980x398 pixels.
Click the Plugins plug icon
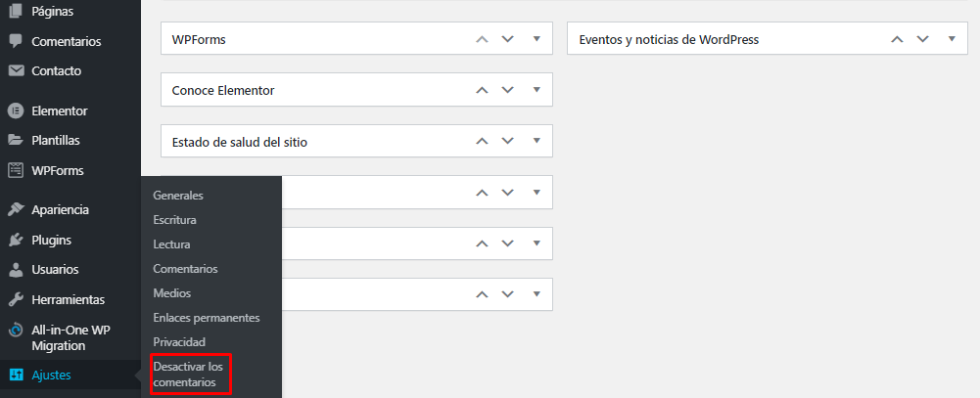[x=16, y=240]
